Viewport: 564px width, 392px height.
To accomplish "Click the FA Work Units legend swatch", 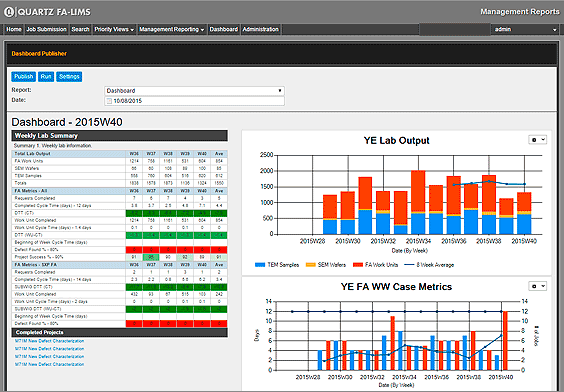I will pyautogui.click(x=358, y=265).
